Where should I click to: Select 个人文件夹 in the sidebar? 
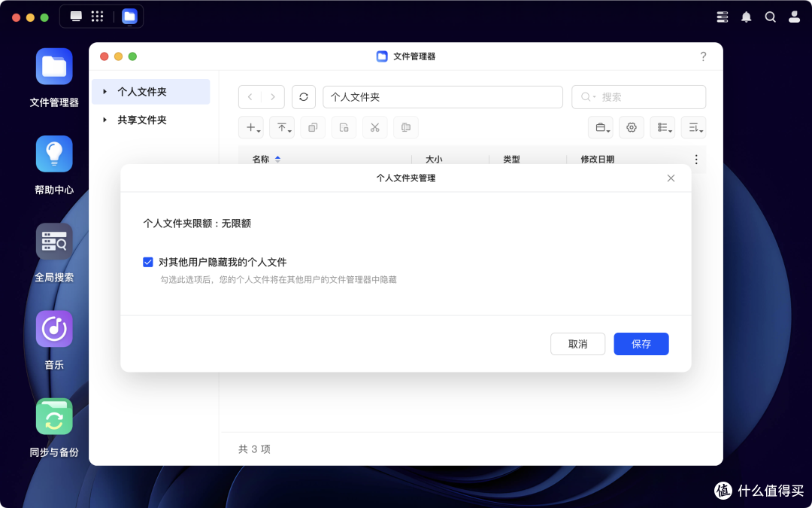(150, 92)
